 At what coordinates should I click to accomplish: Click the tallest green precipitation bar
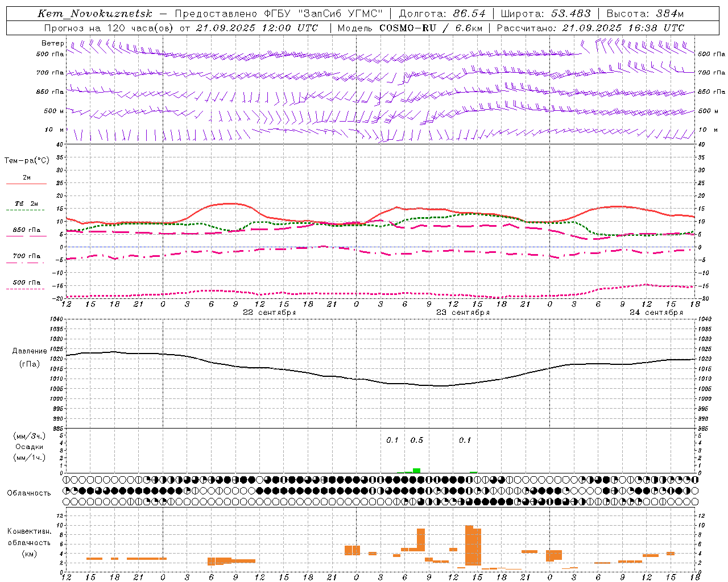(x=417, y=471)
